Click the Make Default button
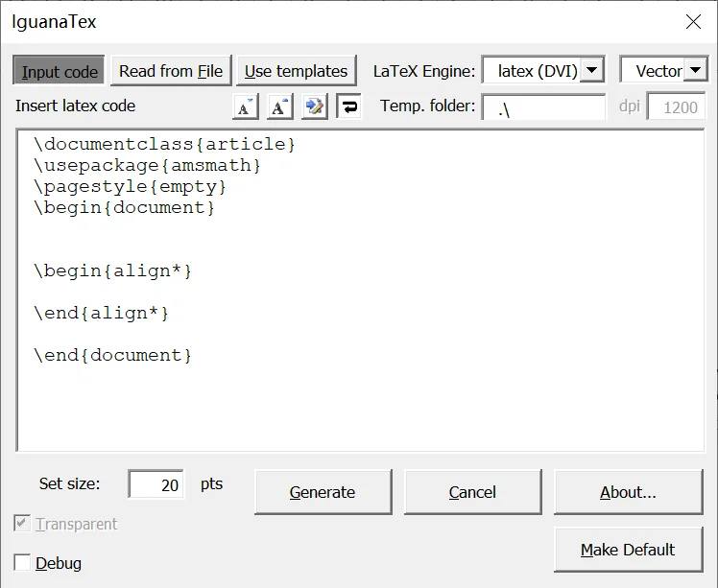The width and height of the screenshot is (718, 588). tap(628, 550)
